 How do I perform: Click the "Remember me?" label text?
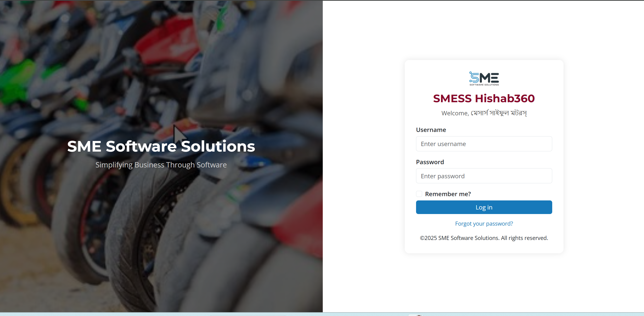click(448, 194)
